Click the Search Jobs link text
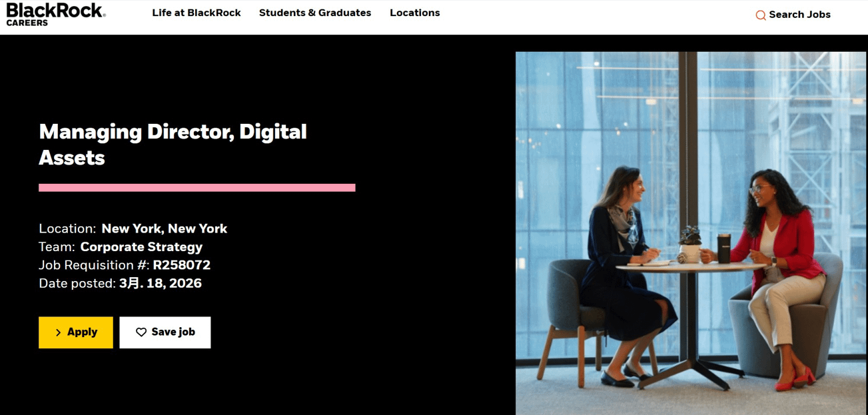This screenshot has height=415, width=868. click(x=799, y=15)
